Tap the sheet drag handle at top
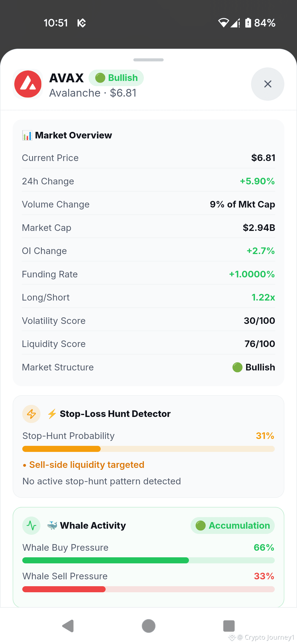This screenshot has width=297, height=644. point(148,60)
